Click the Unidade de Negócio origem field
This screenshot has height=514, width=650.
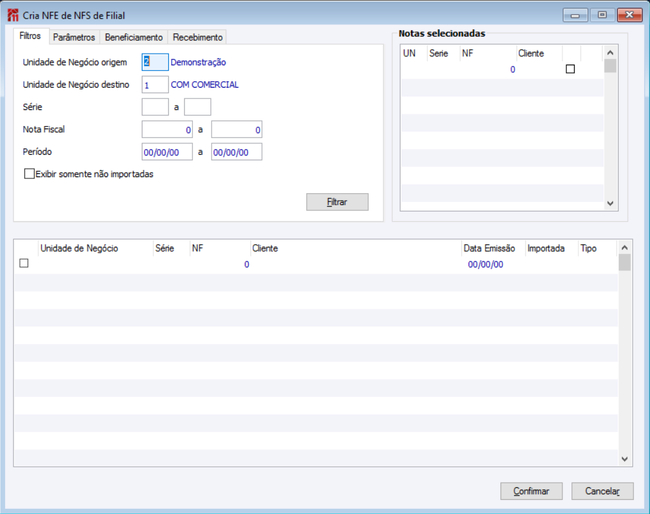155,62
